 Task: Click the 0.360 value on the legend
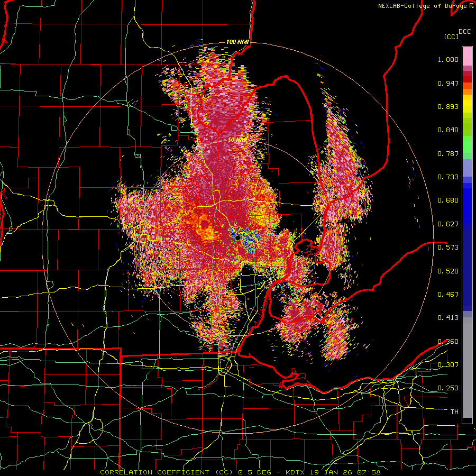(x=448, y=341)
